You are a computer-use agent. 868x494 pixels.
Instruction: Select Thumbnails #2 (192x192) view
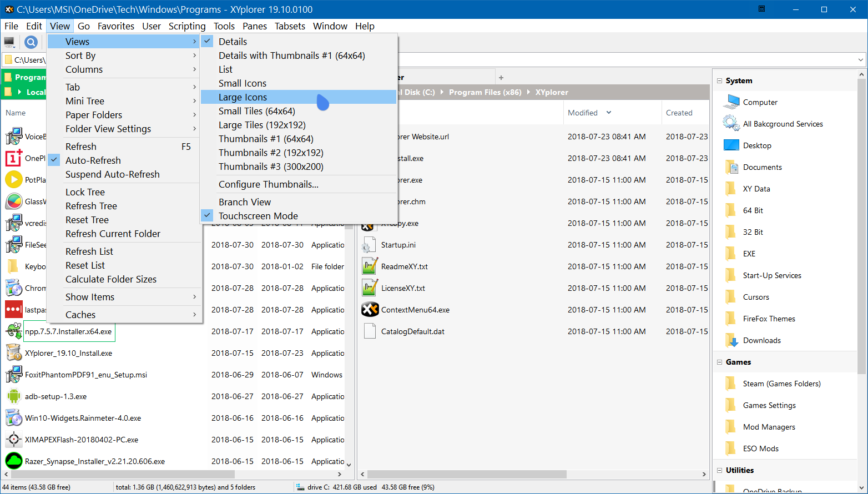click(299, 153)
